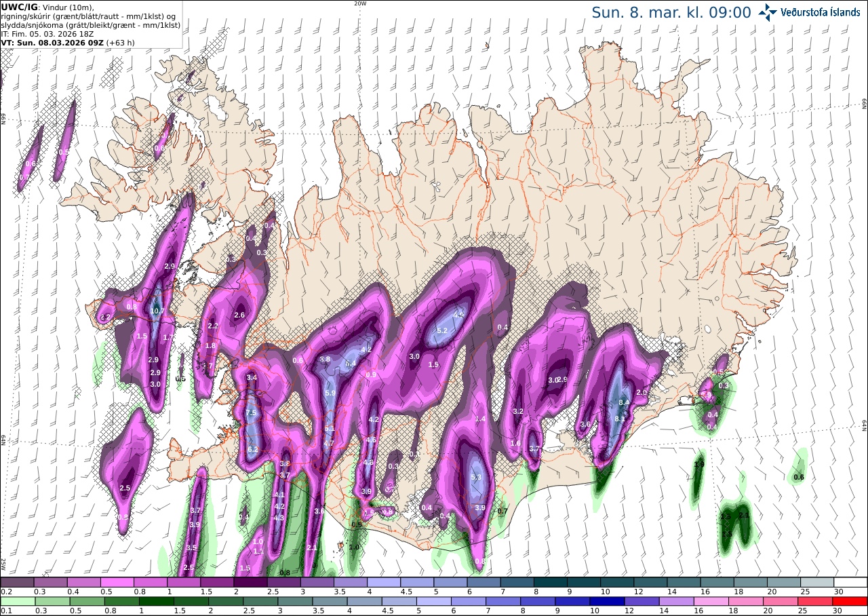Click the 5.9 precipitation value on the map
The width and height of the screenshot is (868, 616).
[x=330, y=393]
